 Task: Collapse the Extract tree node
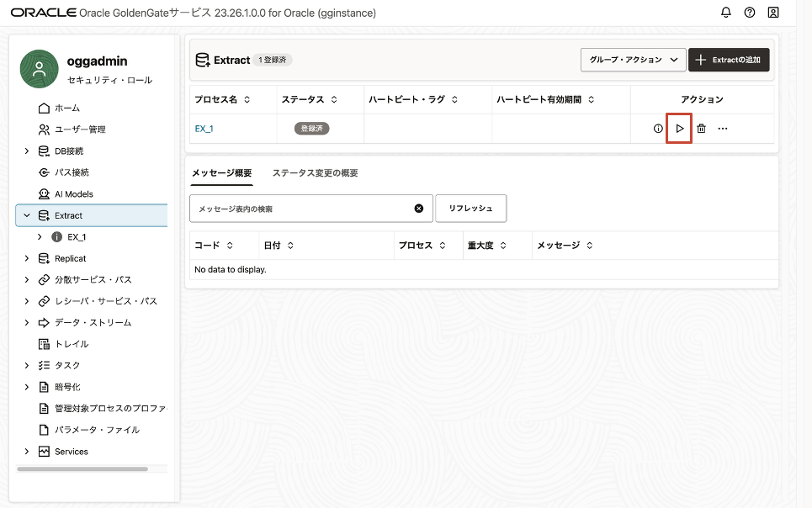click(27, 215)
